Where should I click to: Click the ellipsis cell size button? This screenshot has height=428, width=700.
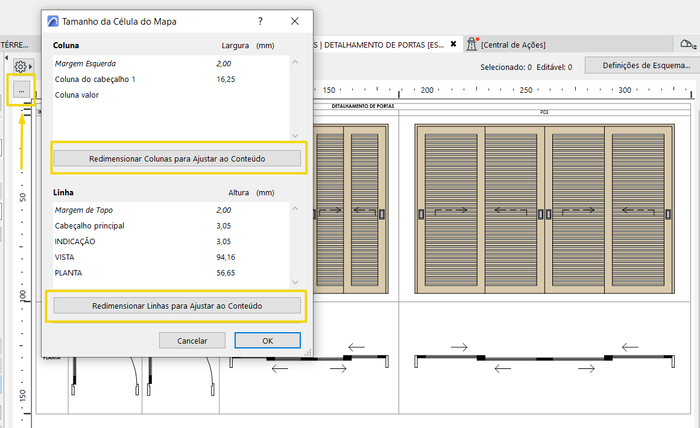[20, 90]
